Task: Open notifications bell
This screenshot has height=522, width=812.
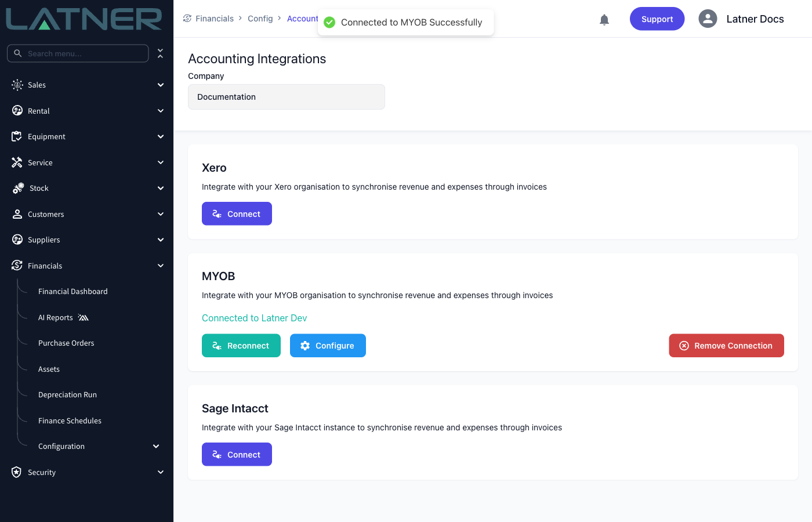Action: click(x=604, y=20)
